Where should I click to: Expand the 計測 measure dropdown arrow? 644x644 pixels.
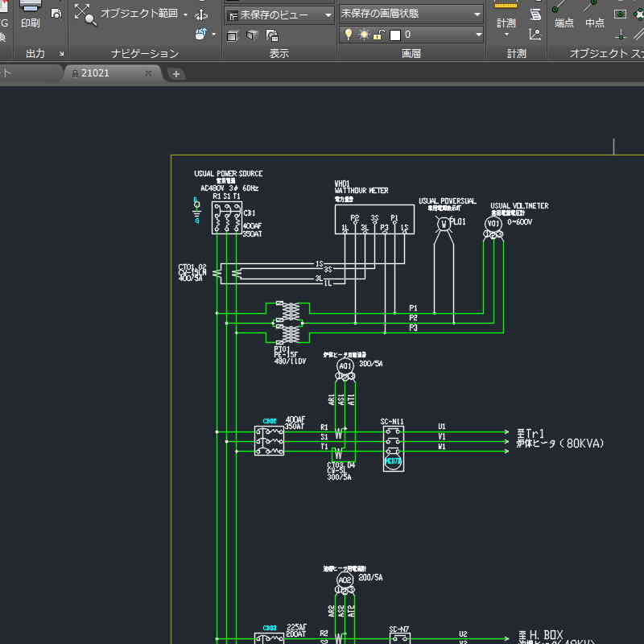pos(506,35)
